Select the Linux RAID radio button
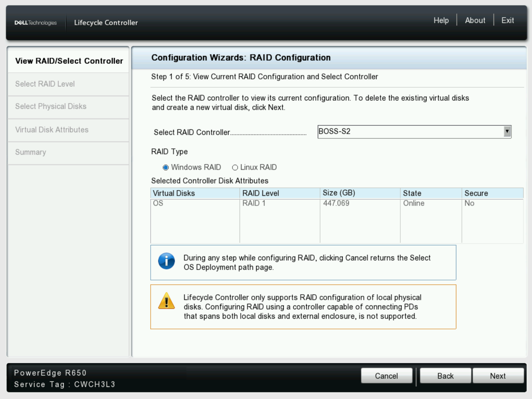532x399 pixels. pos(235,167)
